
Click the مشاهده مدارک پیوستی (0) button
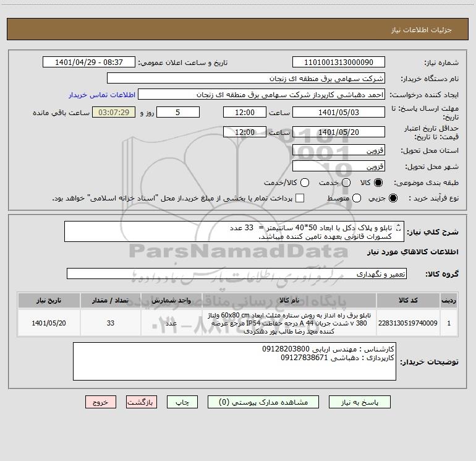(x=263, y=402)
